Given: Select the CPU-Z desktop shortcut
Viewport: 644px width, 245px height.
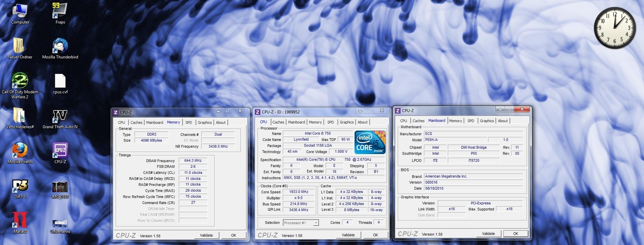Looking at the screenshot, I should 60,153.
